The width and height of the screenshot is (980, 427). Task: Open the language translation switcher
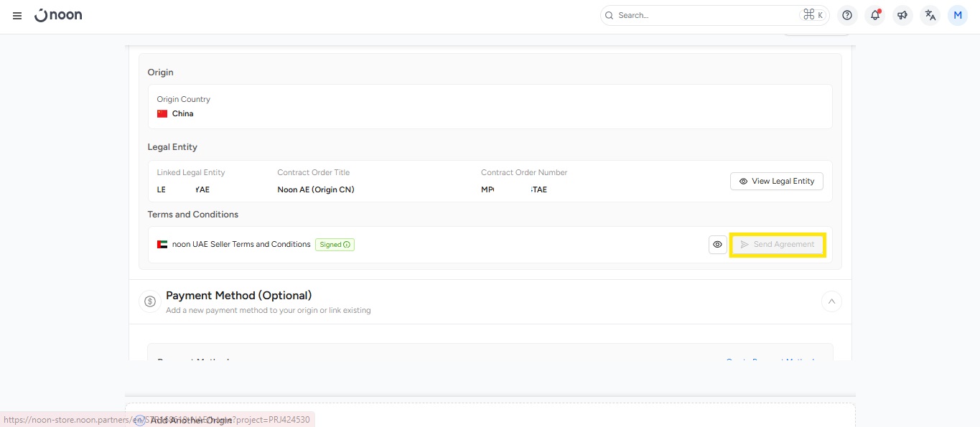[x=930, y=15]
